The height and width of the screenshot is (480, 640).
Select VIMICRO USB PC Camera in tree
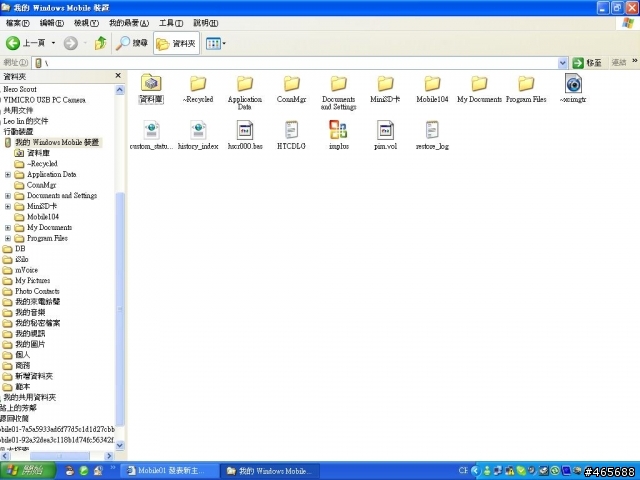pos(44,100)
